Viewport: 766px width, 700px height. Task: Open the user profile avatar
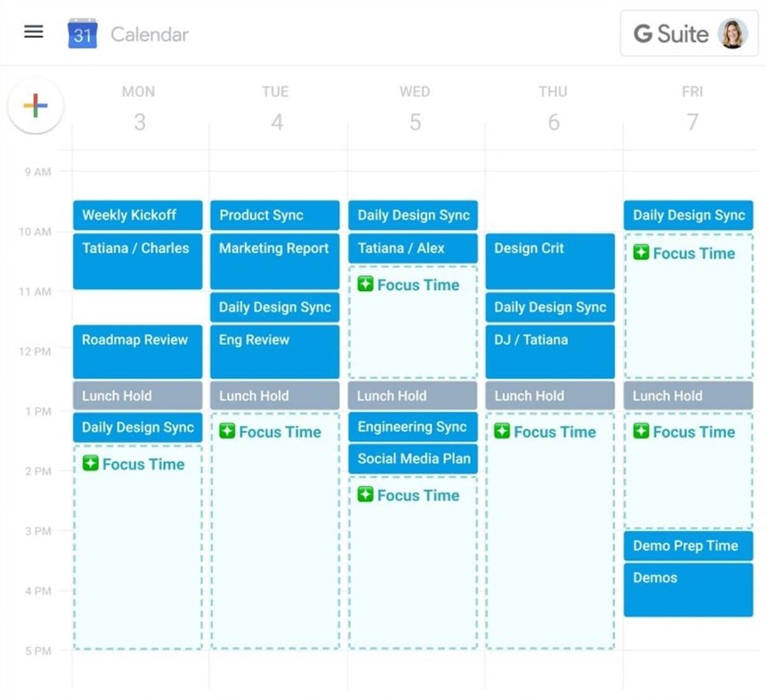(x=732, y=34)
